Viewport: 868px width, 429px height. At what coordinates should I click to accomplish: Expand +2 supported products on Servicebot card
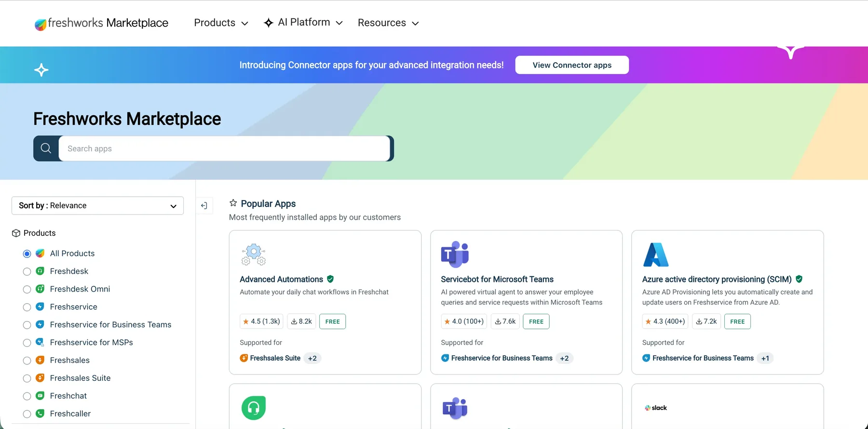click(x=564, y=358)
